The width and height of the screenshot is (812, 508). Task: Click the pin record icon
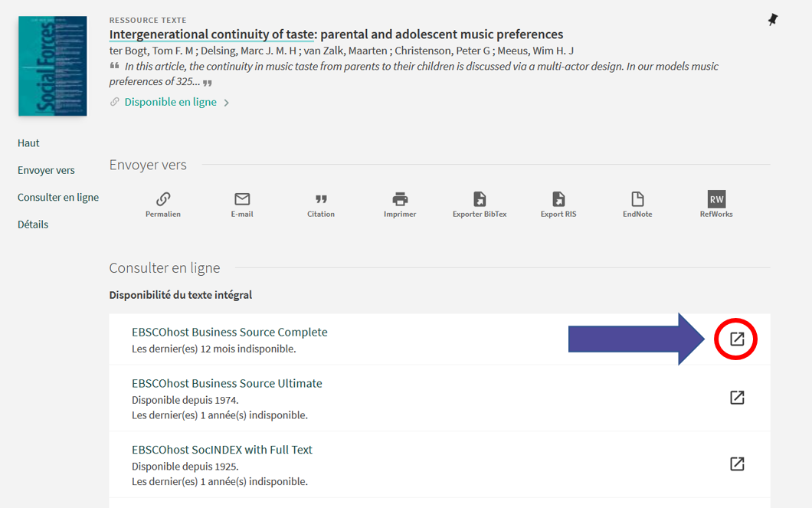click(x=773, y=21)
